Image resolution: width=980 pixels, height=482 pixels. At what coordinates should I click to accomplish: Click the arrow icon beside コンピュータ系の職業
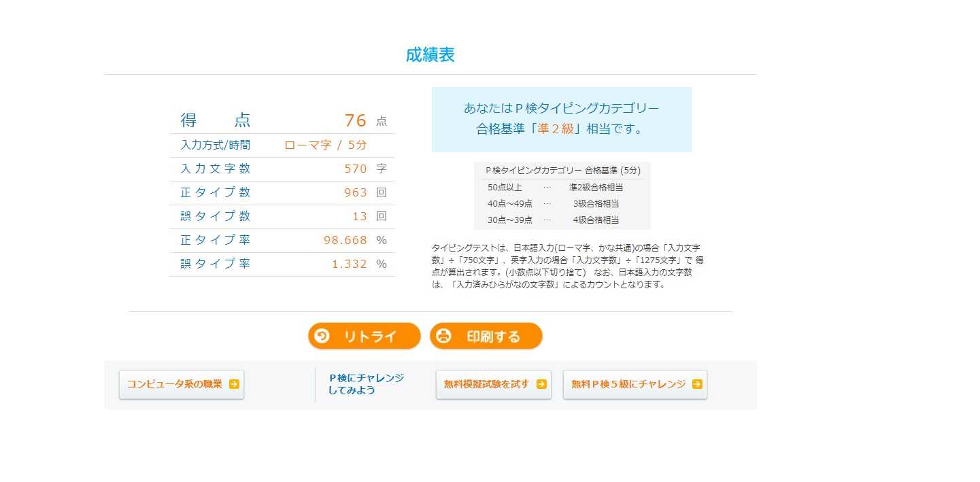[x=234, y=384]
